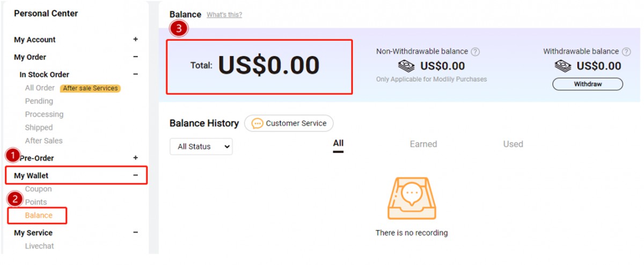644x265 pixels.
Task: Collapse the My Order section
Action: point(135,57)
